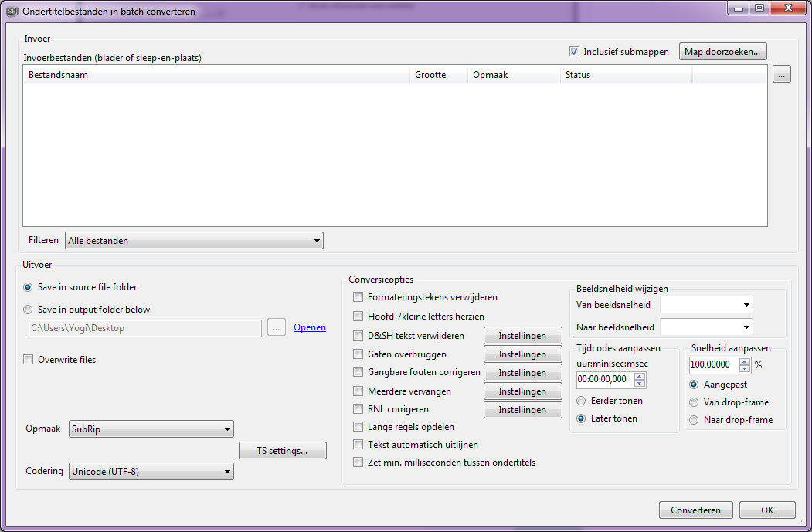Image resolution: width=812 pixels, height=532 pixels.
Task: Click the Openen link
Action: (x=309, y=327)
